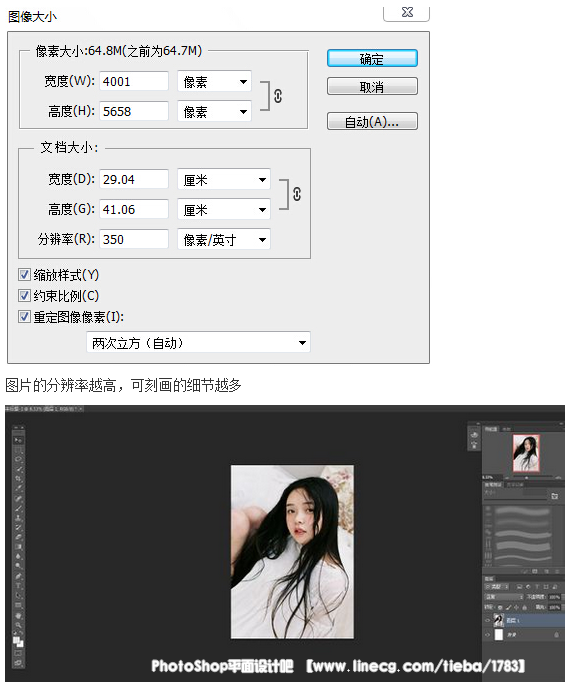Click the 高度(G) 41.06 input field
575x683 pixels.
pyautogui.click(x=134, y=210)
